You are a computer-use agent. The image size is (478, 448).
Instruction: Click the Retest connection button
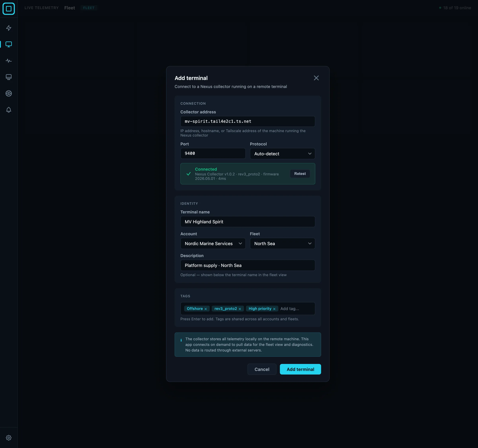(300, 174)
